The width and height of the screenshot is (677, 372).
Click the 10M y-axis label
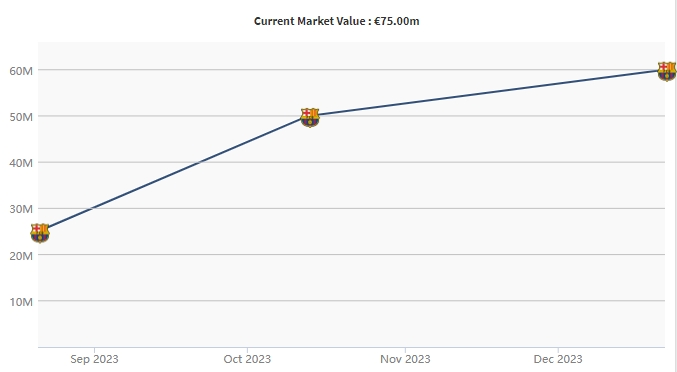21,302
